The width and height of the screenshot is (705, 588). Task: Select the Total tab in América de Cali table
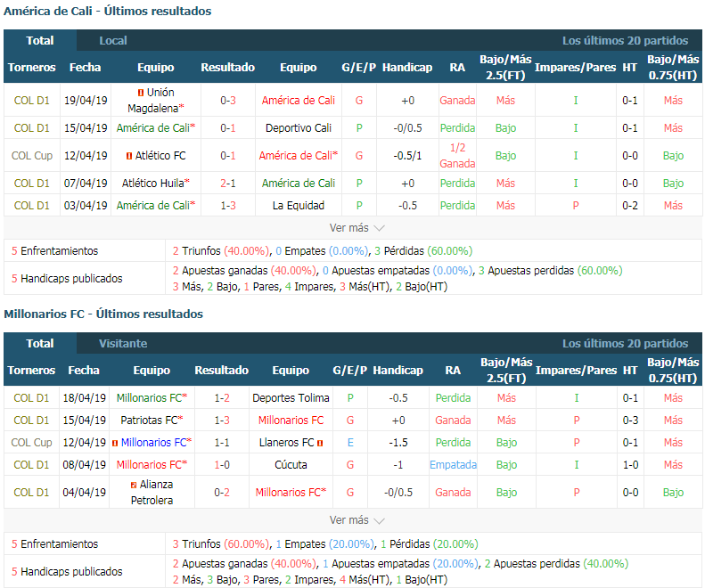tap(40, 40)
